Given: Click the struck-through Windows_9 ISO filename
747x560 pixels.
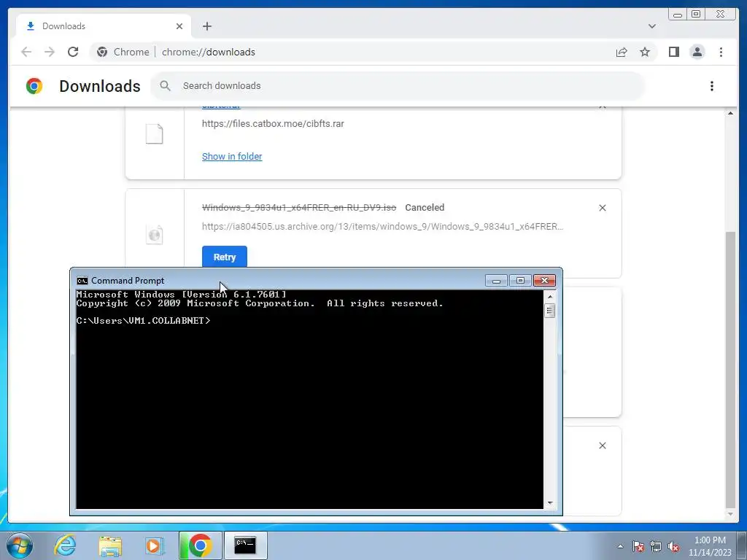Looking at the screenshot, I should click(x=299, y=208).
